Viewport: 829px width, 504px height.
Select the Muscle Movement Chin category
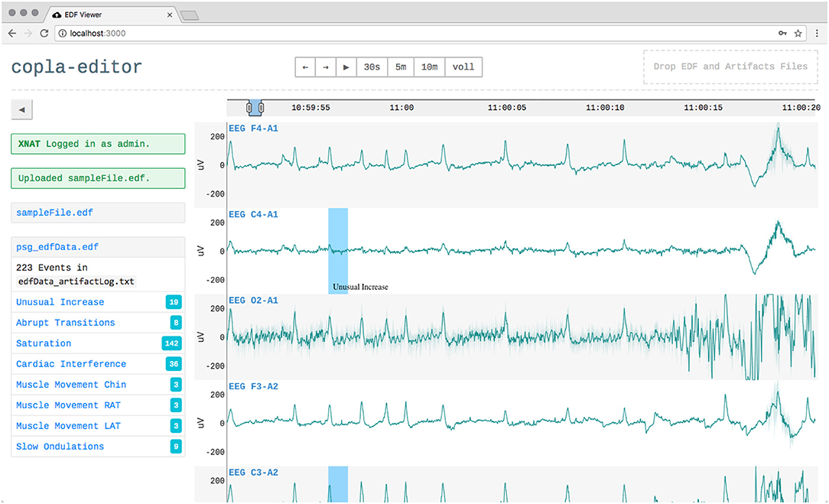coord(98,385)
